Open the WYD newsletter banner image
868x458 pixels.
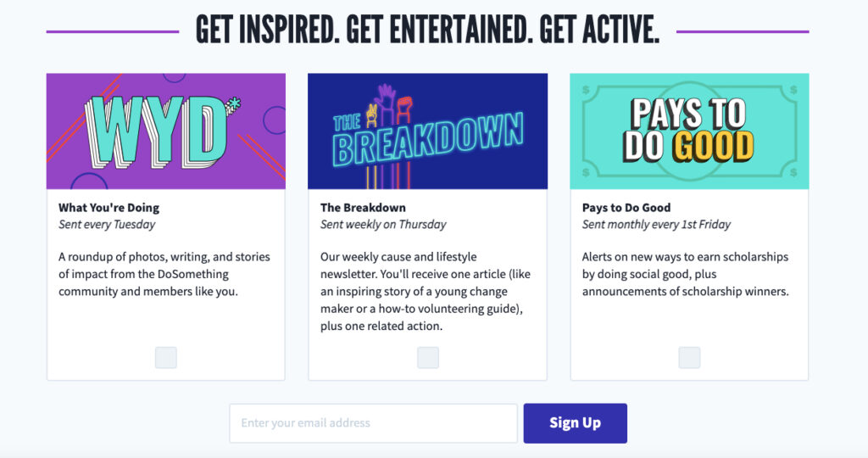tap(166, 131)
